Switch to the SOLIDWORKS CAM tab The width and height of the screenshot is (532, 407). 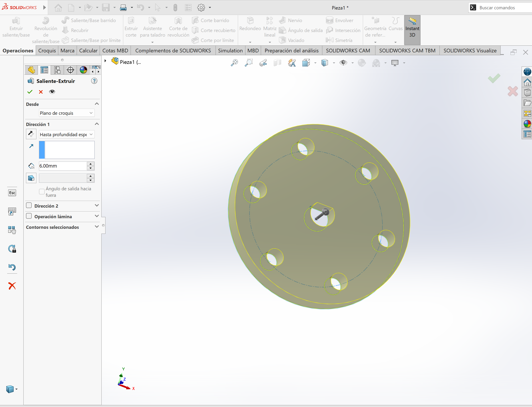coord(348,51)
